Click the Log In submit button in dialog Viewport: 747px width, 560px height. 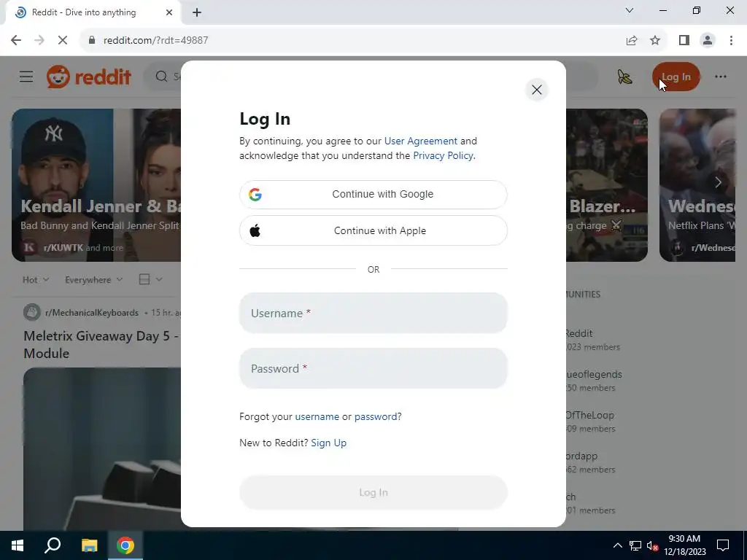click(373, 492)
